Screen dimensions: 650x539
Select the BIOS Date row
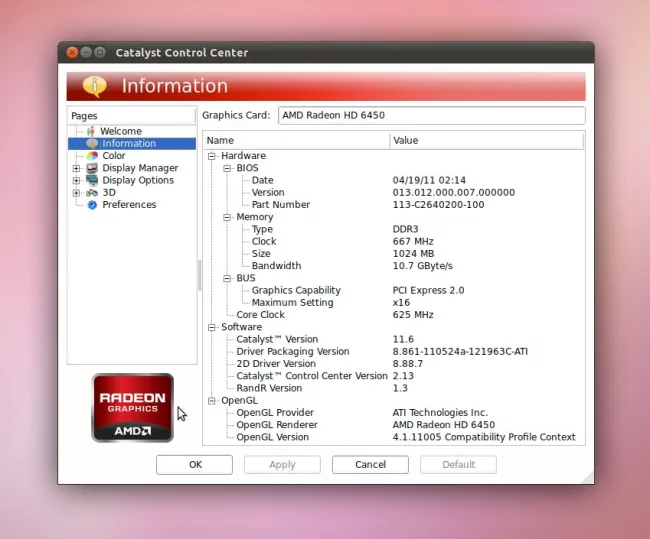point(394,180)
